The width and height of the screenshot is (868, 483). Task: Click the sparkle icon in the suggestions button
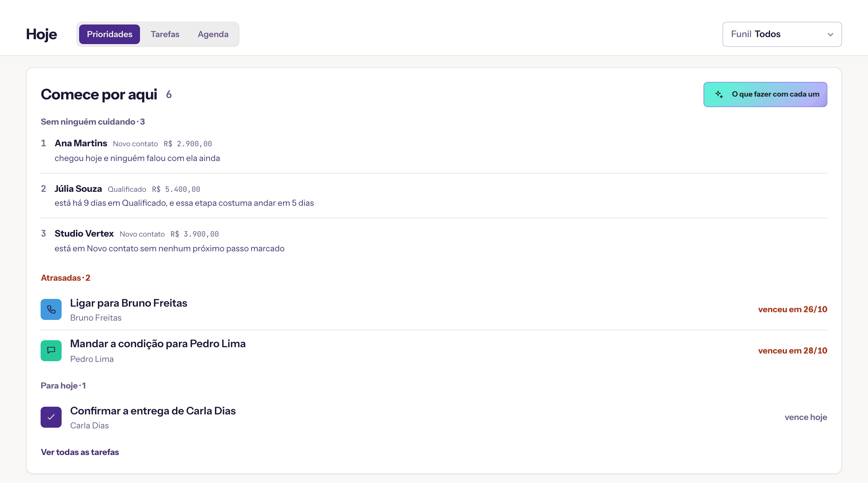pos(719,94)
